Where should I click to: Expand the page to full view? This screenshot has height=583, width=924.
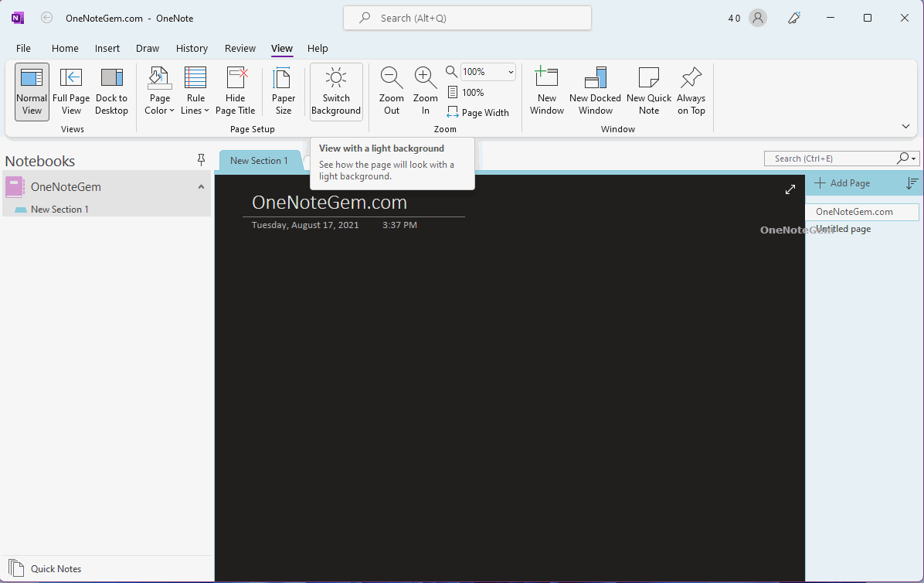[790, 189]
